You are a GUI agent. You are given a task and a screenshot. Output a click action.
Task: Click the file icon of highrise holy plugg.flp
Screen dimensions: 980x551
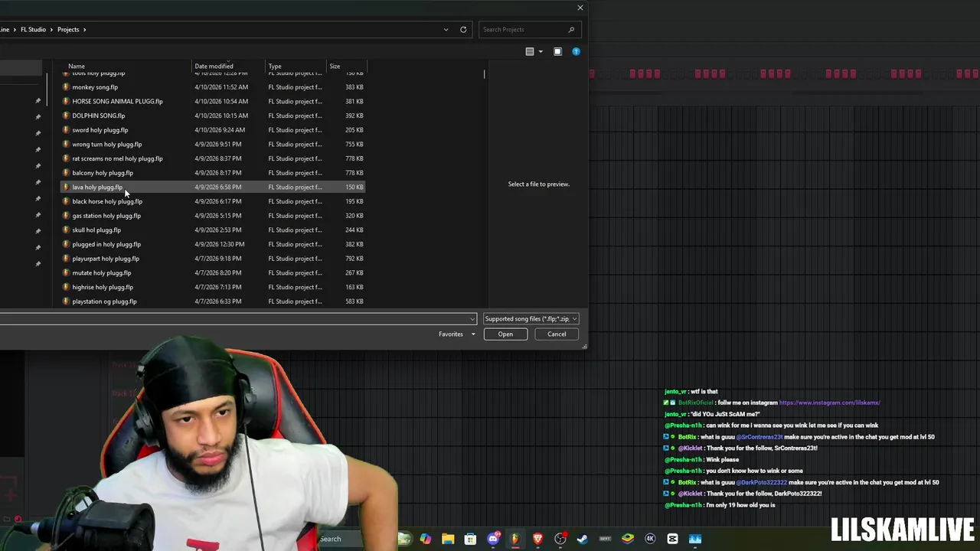click(x=66, y=287)
